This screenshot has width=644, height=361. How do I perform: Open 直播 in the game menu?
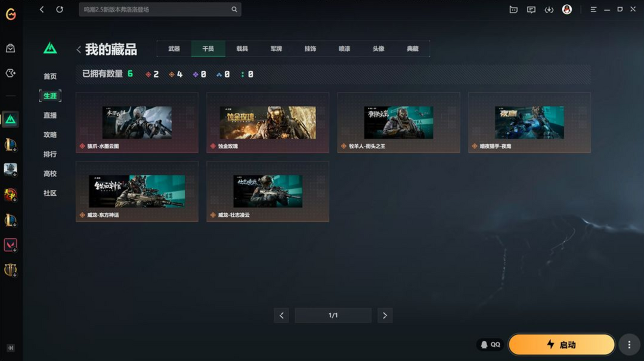point(50,116)
